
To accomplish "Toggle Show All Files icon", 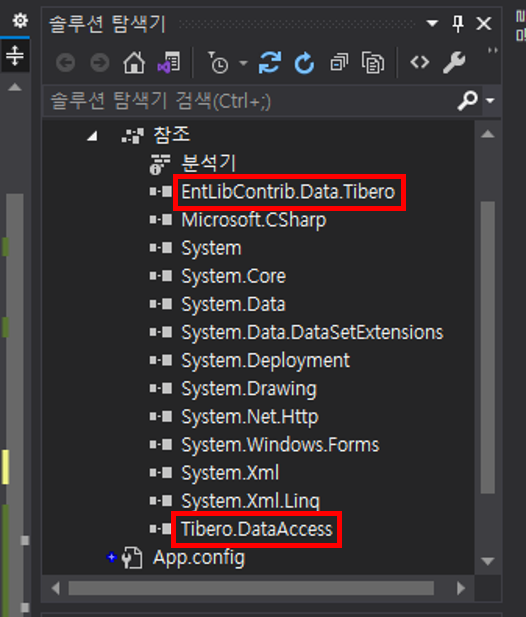I will (x=373, y=63).
